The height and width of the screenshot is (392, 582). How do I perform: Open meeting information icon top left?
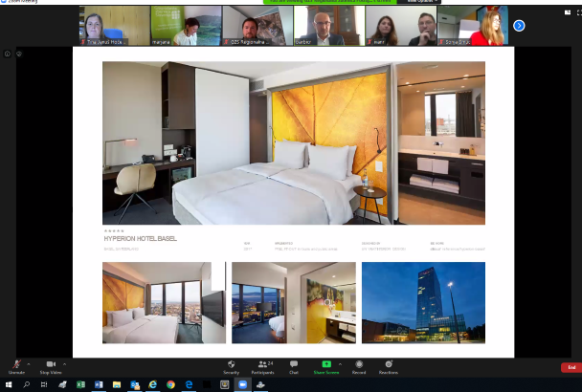tap(8, 54)
